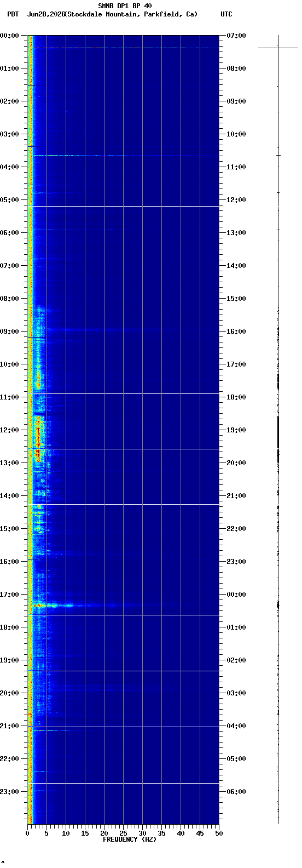Click the PDT time label 05:00

[x=9, y=200]
